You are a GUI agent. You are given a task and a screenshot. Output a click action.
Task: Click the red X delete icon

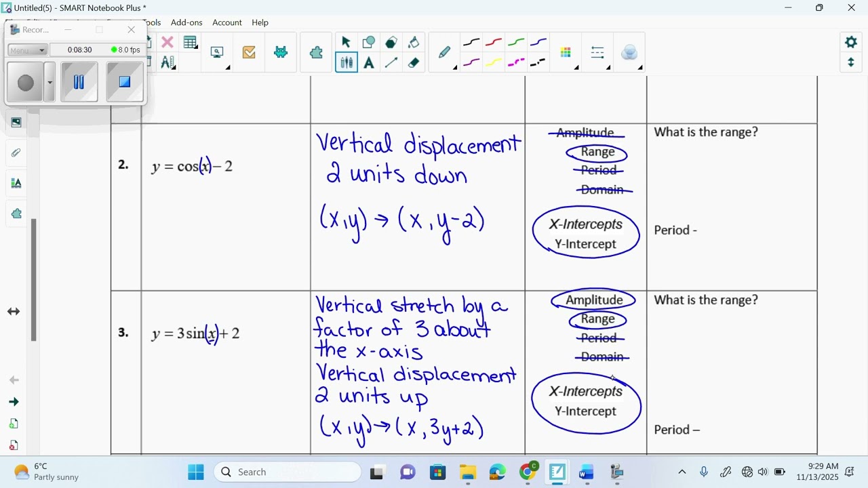click(x=167, y=43)
